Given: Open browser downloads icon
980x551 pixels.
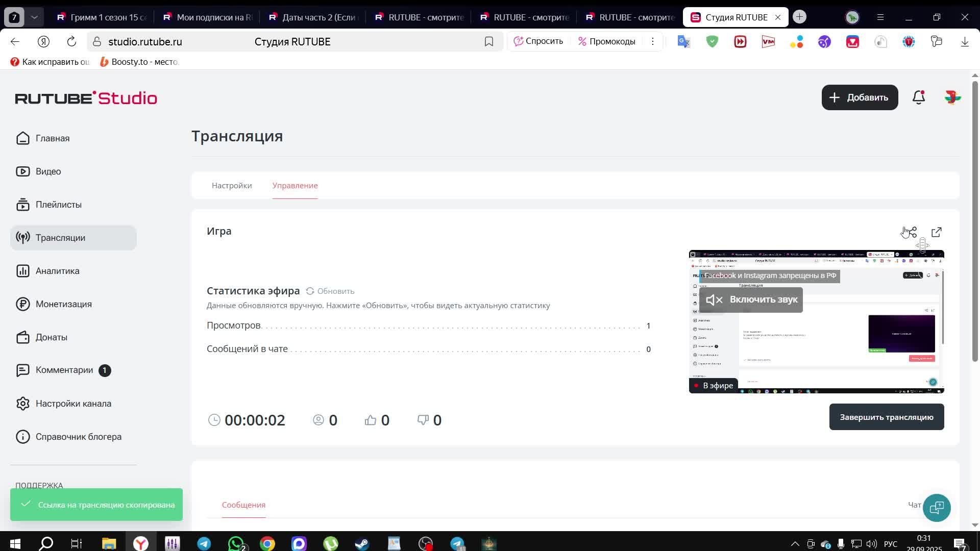Looking at the screenshot, I should (965, 42).
